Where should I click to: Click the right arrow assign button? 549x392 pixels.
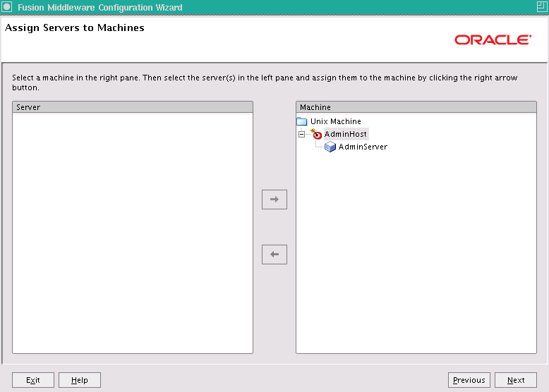pyautogui.click(x=274, y=200)
